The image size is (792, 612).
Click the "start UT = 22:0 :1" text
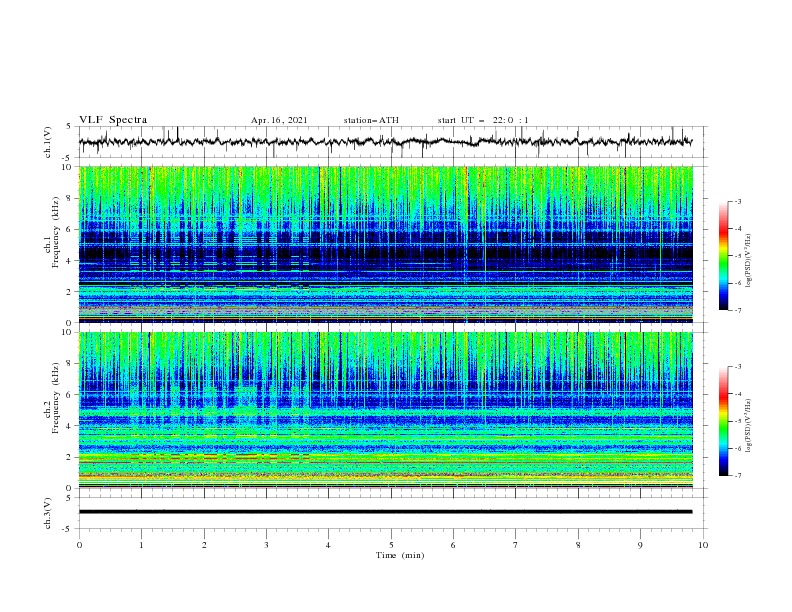click(x=483, y=120)
